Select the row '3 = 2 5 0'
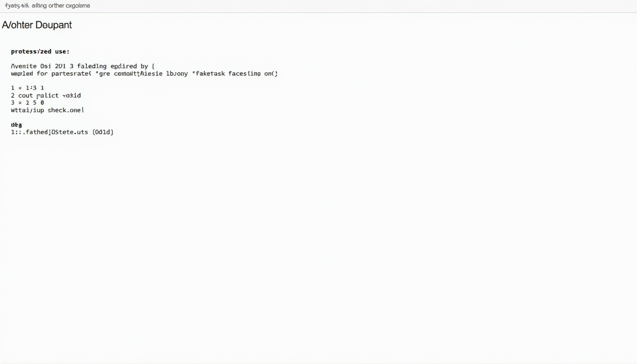The image size is (637, 364). tap(27, 103)
